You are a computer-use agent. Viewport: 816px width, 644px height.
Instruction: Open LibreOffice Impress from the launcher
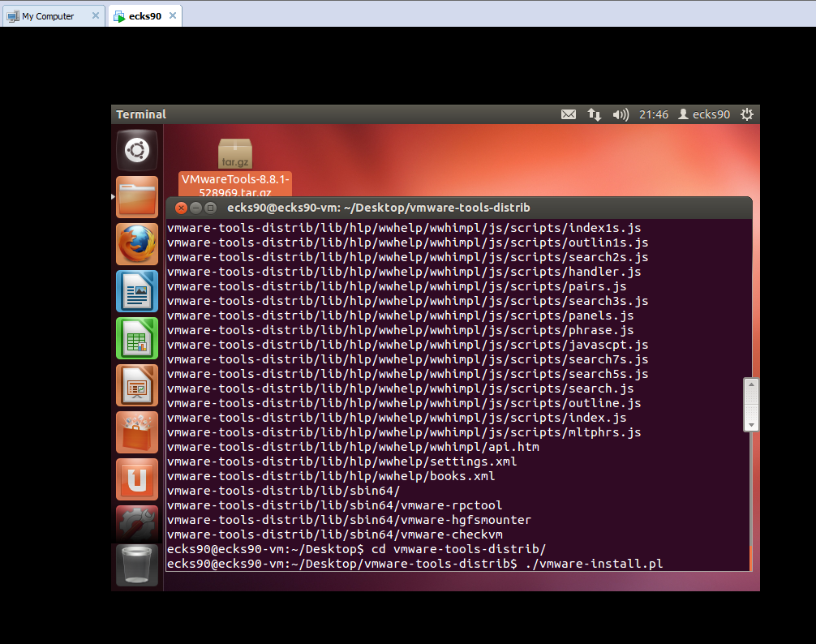(x=137, y=385)
